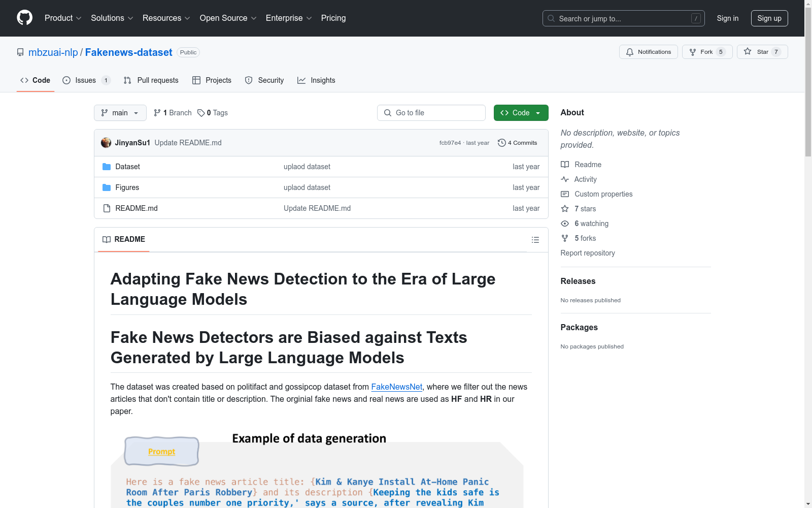This screenshot has width=812, height=508.
Task: Click the repository book icon beside mbzuai-nlp
Action: pos(20,52)
